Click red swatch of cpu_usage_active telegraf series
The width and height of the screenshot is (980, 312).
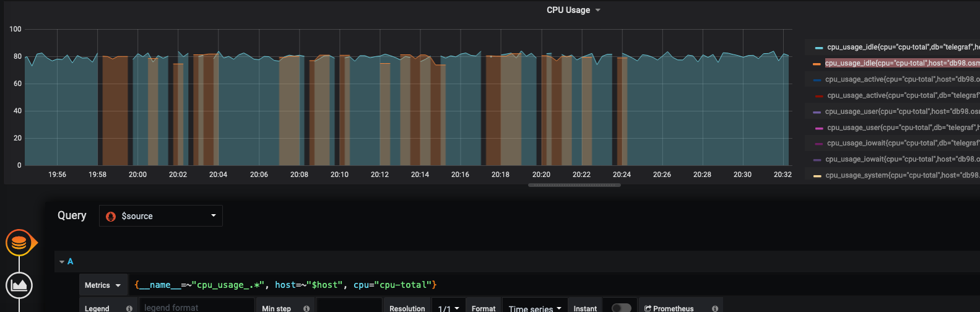[x=819, y=96]
